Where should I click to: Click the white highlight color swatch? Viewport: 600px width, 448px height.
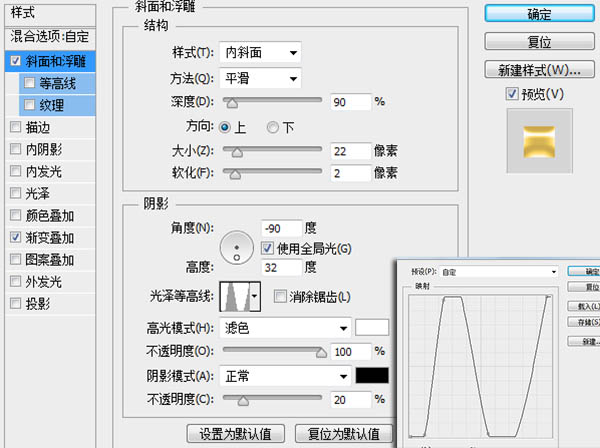click(x=372, y=328)
